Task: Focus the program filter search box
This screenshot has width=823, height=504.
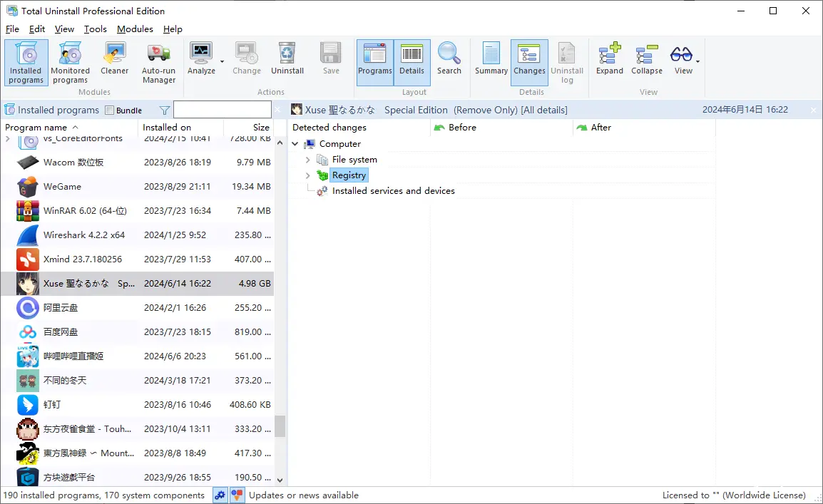Action: tap(222, 110)
